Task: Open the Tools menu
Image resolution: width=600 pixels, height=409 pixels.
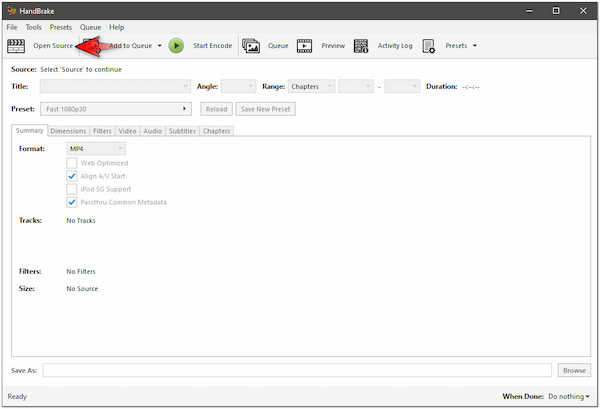Action: [33, 27]
